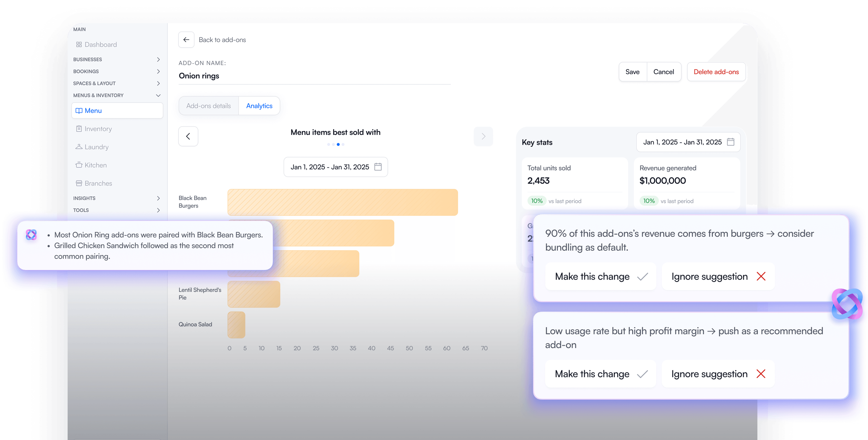Click the Save button
This screenshot has height=440, width=868.
pyautogui.click(x=633, y=72)
